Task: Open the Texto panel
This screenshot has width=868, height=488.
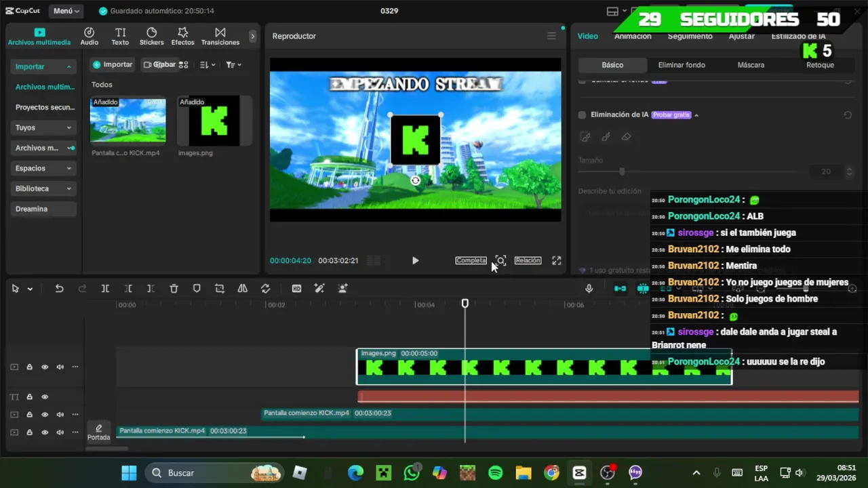Action: [120, 37]
